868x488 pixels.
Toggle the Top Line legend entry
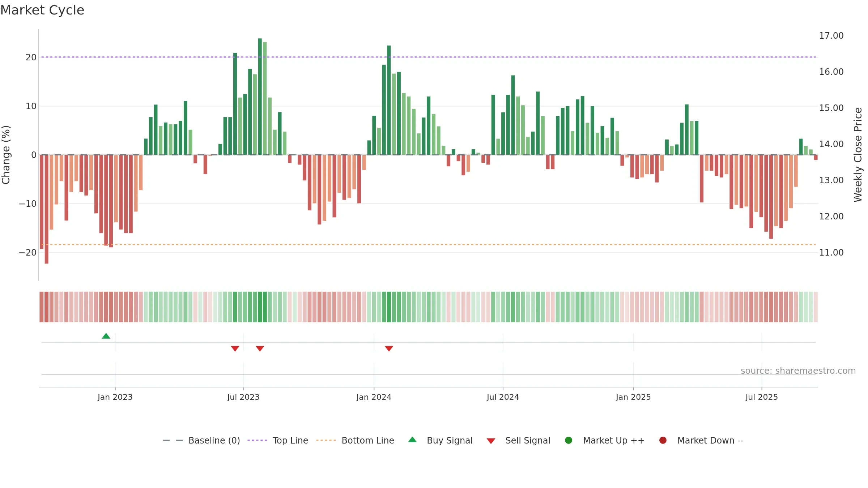point(278,441)
